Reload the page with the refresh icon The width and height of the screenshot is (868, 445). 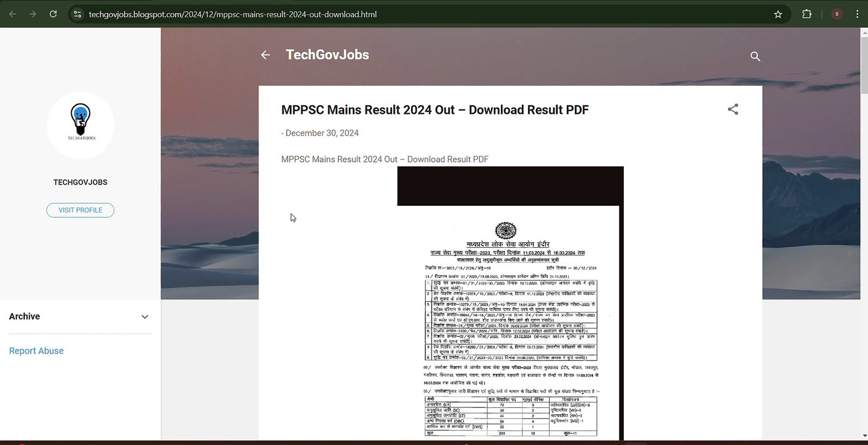pos(53,14)
